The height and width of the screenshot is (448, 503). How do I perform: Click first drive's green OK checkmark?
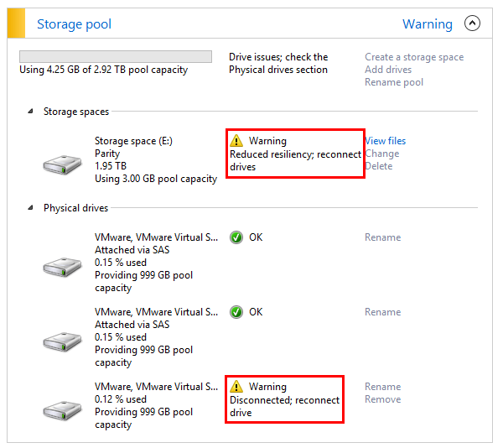236,237
